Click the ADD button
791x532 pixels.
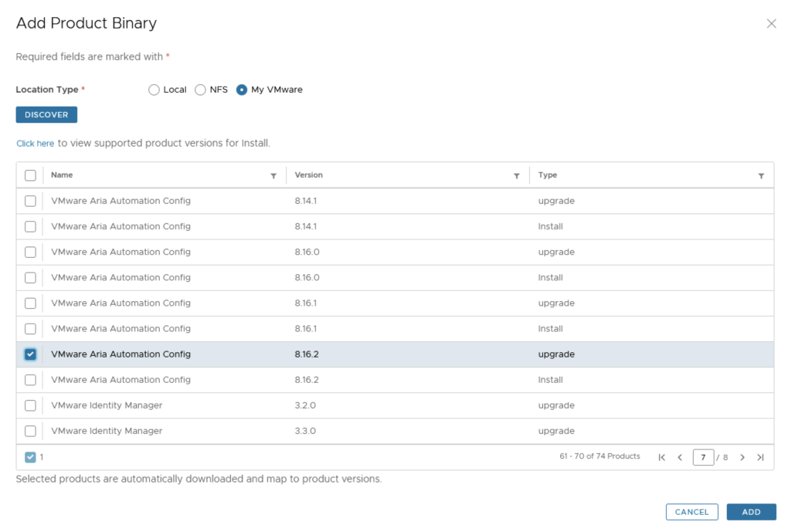tap(751, 512)
